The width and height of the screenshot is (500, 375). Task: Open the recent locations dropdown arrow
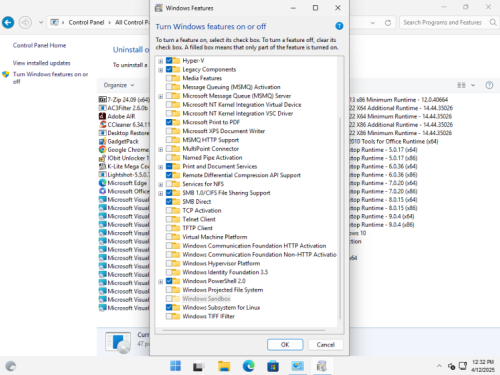[41, 23]
